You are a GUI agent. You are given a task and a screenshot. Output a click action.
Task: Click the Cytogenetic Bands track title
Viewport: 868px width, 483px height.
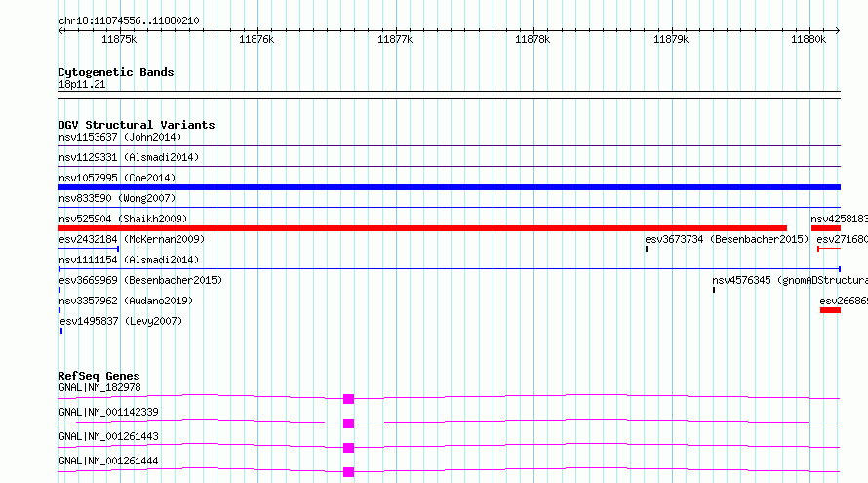pyautogui.click(x=116, y=72)
